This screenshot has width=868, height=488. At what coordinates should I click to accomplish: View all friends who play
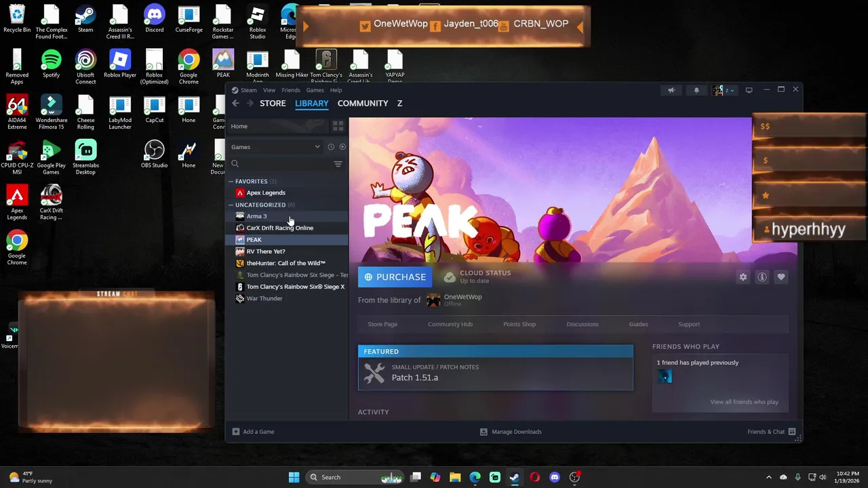(744, 402)
